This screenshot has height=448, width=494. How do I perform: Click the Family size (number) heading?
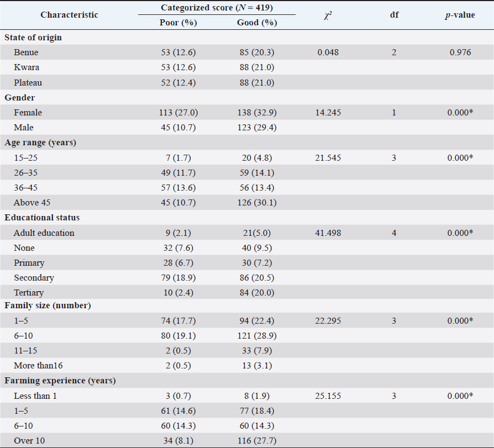[x=48, y=305]
